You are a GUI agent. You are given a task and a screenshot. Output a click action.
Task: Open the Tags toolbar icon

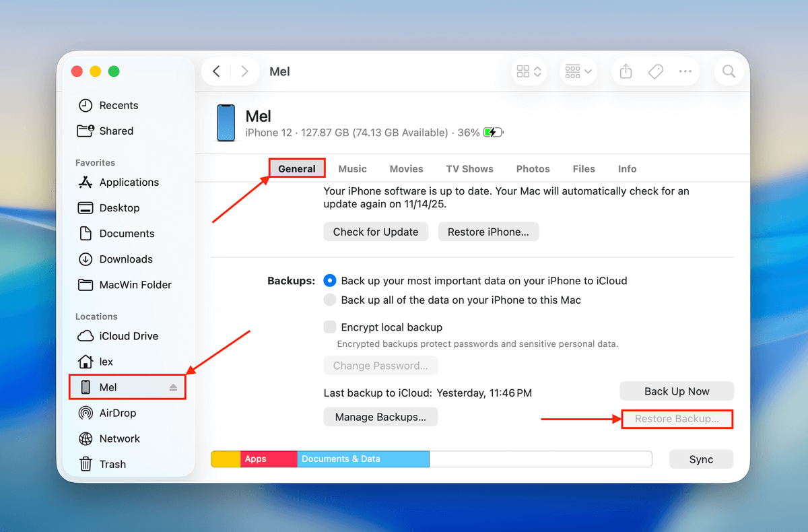[655, 71]
